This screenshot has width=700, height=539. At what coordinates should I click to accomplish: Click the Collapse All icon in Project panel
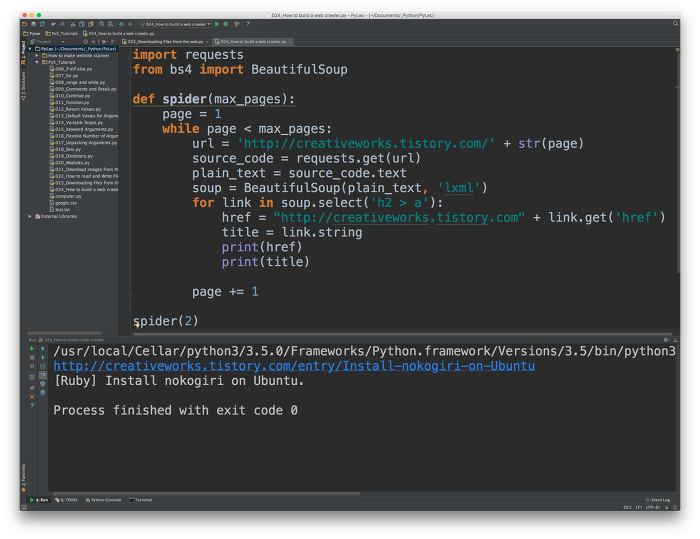click(93, 42)
